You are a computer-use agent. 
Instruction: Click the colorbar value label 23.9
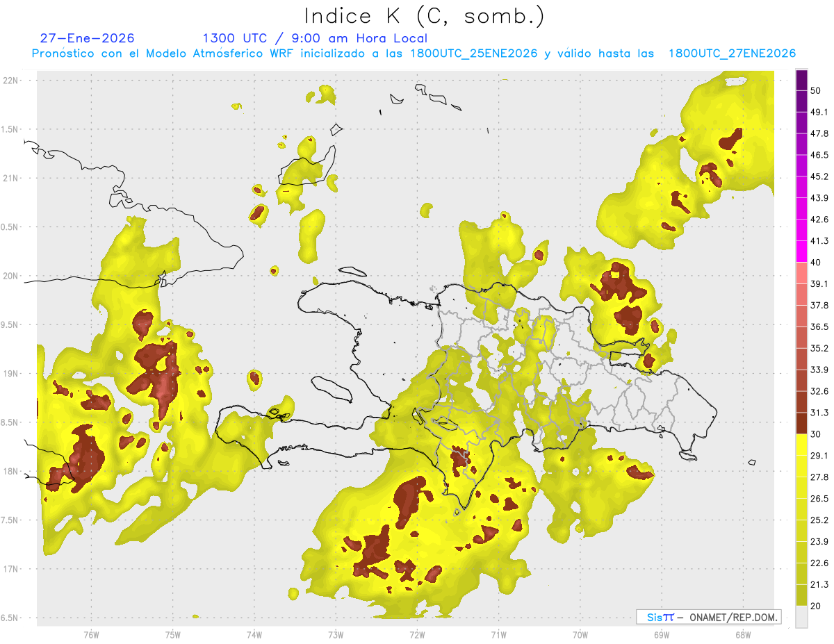point(819,542)
